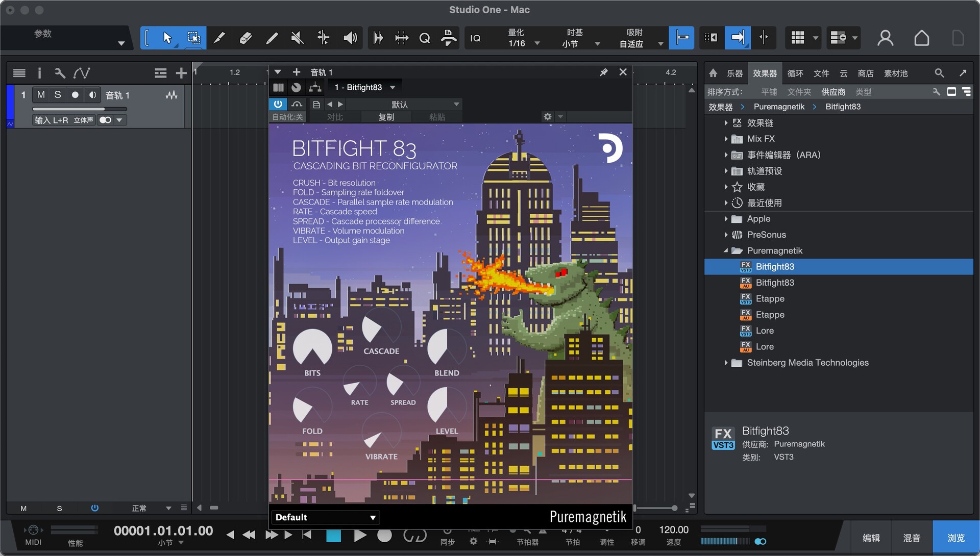The image size is (980, 556).
Task: Open the 默认 preset dropdown
Action: pyautogui.click(x=403, y=105)
